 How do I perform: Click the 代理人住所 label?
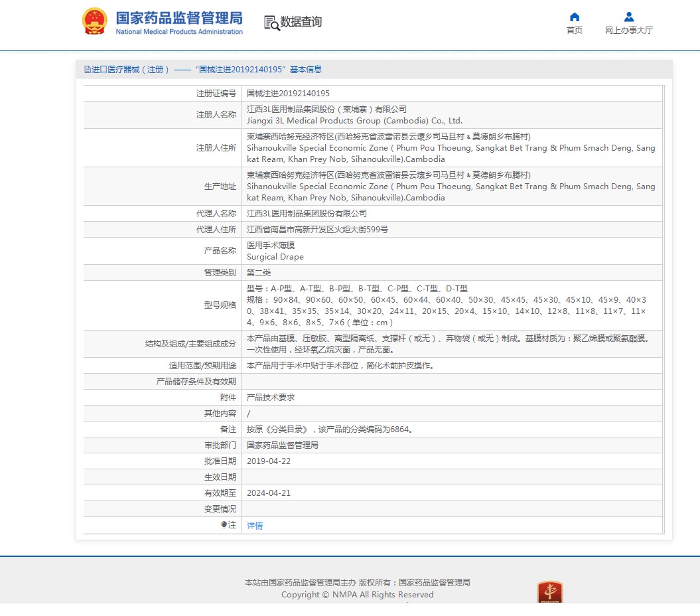point(216,230)
